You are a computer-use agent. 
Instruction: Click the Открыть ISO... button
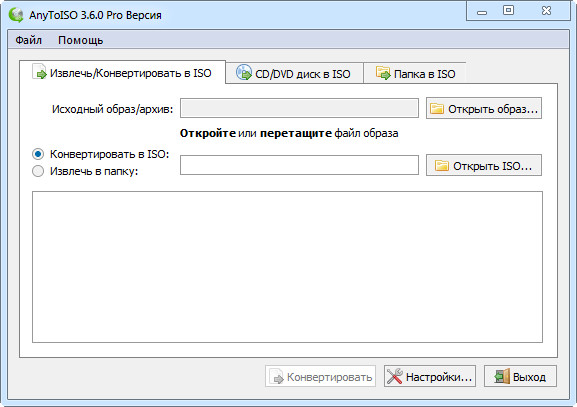[x=484, y=166]
